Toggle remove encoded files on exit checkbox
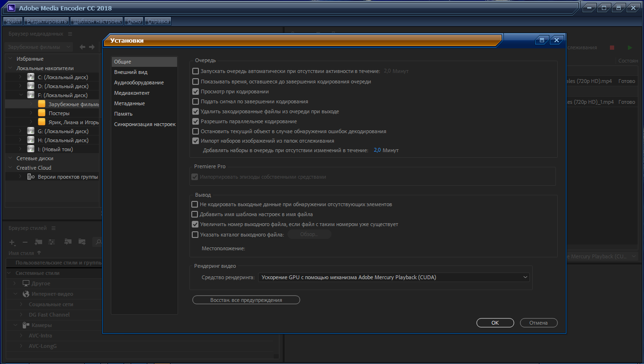The width and height of the screenshot is (644, 364). coord(195,111)
